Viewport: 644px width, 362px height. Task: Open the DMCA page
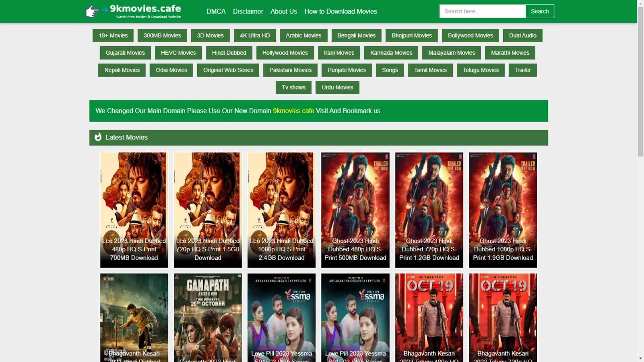click(x=216, y=11)
